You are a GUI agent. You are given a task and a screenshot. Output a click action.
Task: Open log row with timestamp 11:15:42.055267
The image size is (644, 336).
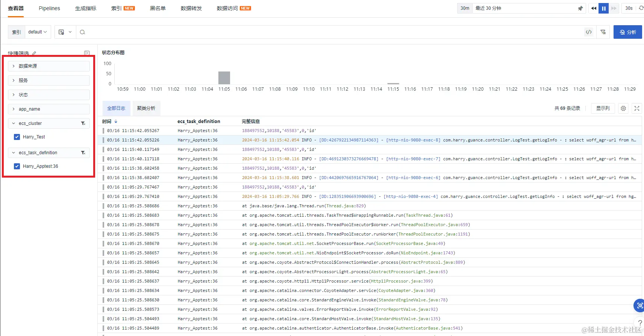coord(370,131)
